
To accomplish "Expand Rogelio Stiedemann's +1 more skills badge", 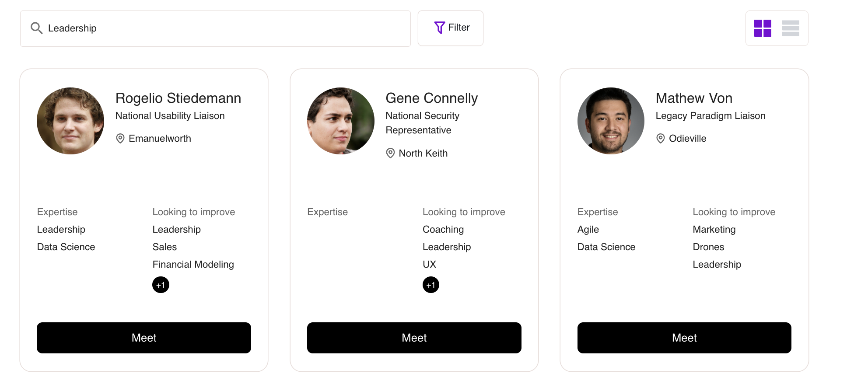I will tap(161, 285).
